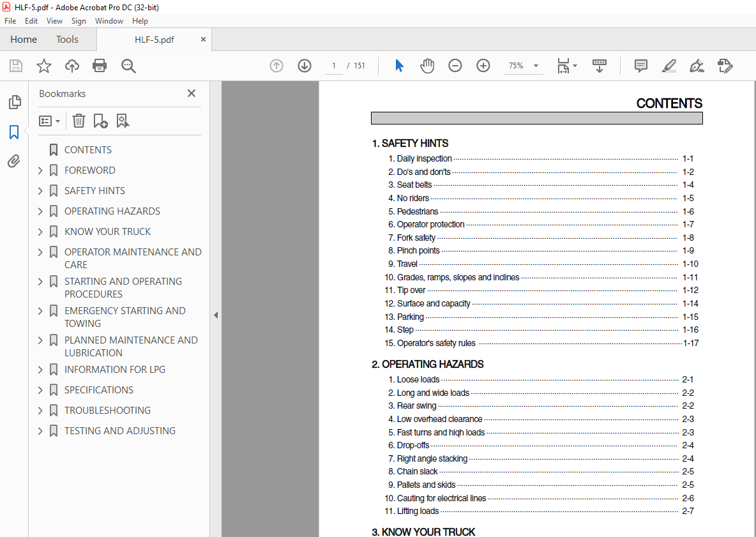The image size is (756, 537).
Task: Open fit page options dropdown arrow
Action: tap(575, 66)
